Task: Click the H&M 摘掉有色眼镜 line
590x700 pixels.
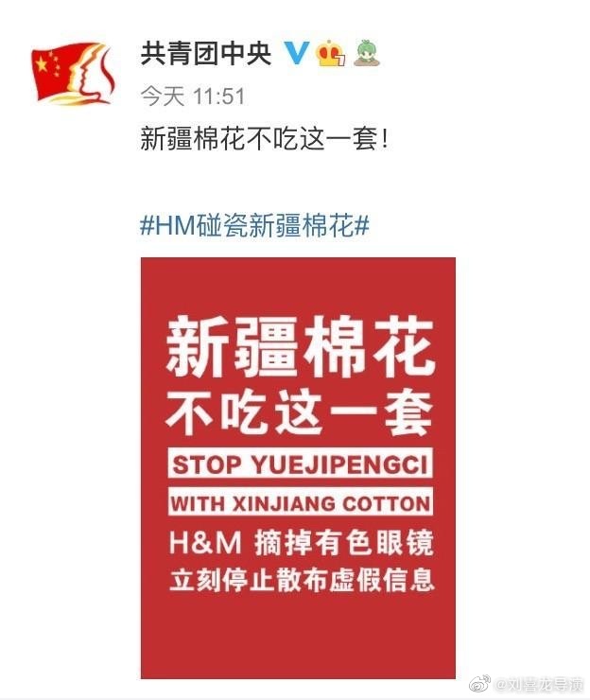Action: tap(302, 543)
